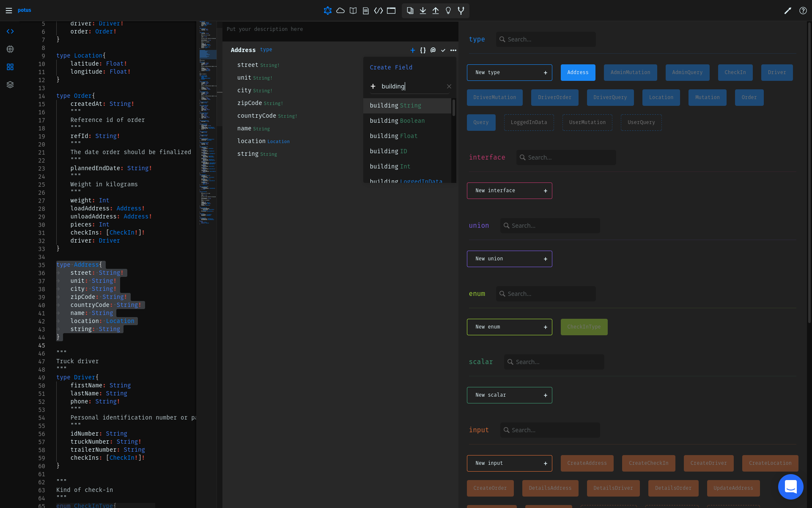Click the curly braces icon on Address node
This screenshot has height=508, width=812.
tap(423, 50)
